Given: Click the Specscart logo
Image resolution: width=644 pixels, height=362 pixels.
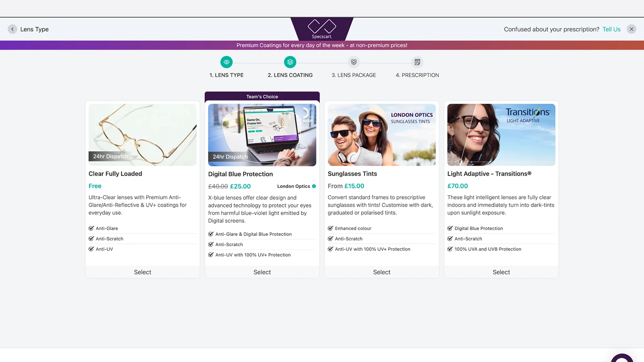Looking at the screenshot, I should 322,29.
